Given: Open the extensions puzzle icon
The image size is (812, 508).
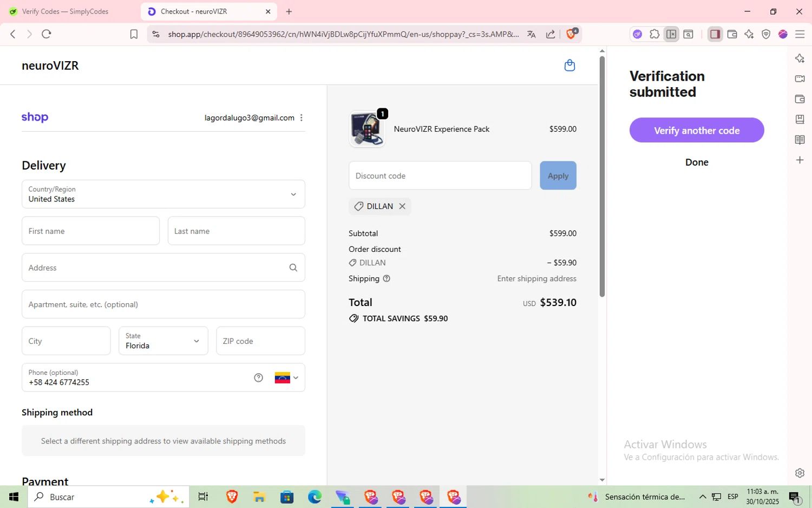Looking at the screenshot, I should point(654,34).
